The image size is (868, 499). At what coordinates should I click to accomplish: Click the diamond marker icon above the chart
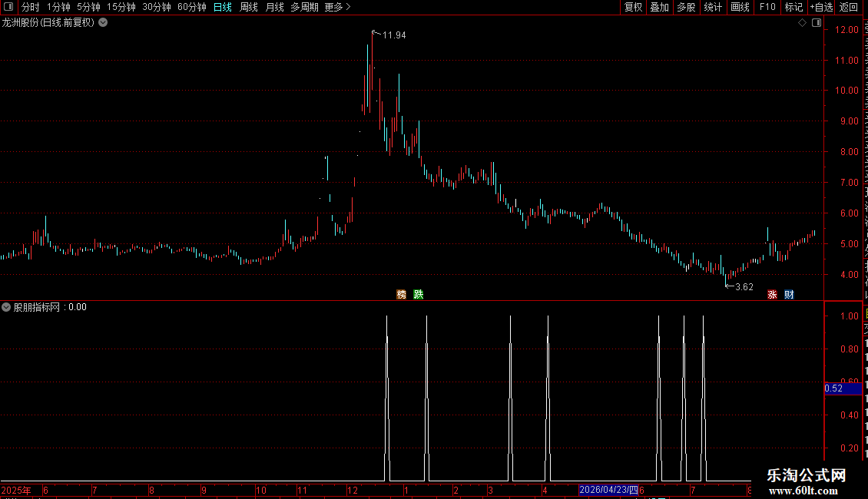[x=802, y=23]
